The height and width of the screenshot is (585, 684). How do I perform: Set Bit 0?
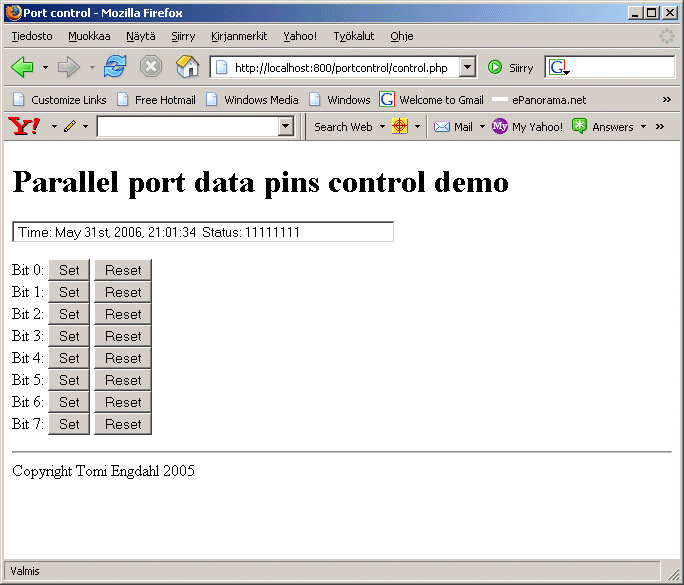pos(69,270)
